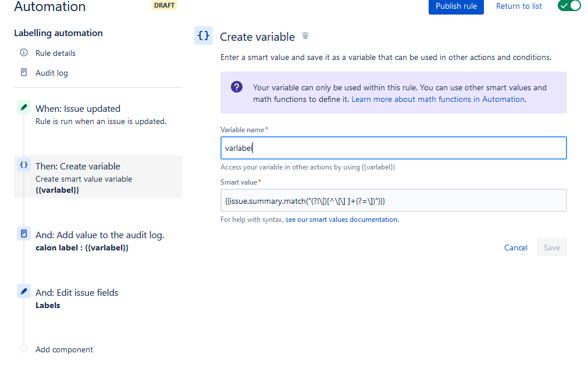Viewport: 588px width, 382px height.
Task: Click the Audit log document icon
Action: 24,72
